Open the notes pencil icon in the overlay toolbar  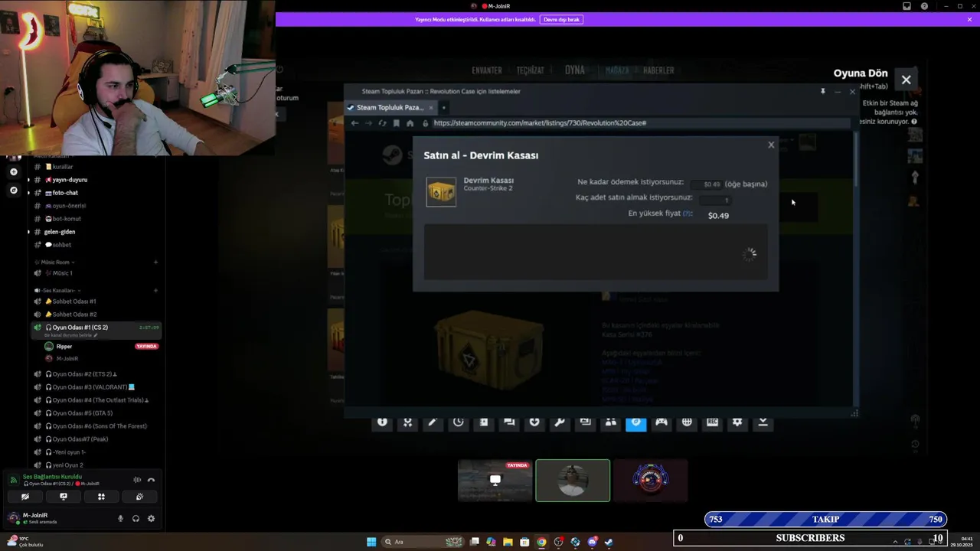coord(433,422)
